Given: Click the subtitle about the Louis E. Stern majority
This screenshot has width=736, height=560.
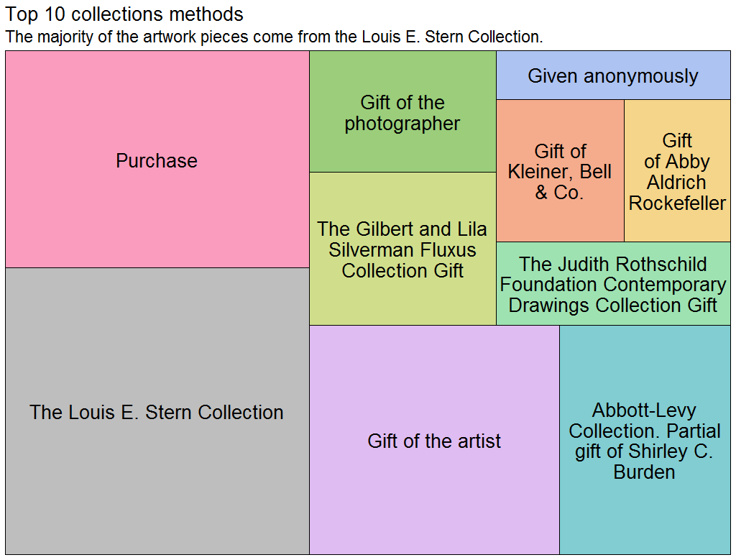Looking at the screenshot, I should (x=274, y=37).
